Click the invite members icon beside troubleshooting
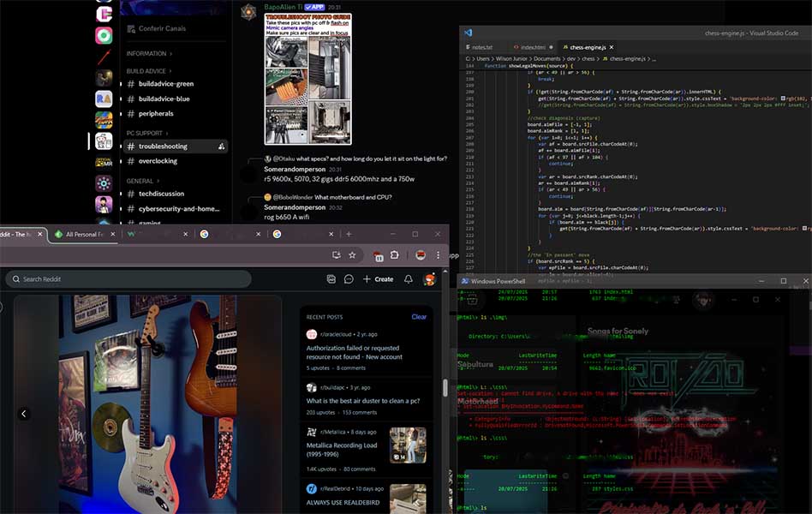The height and width of the screenshot is (514, 812). point(221,146)
